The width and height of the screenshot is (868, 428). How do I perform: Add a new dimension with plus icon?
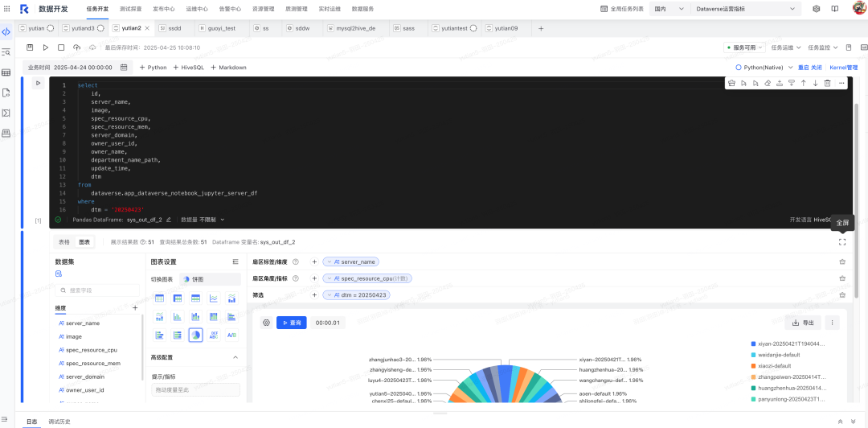(135, 307)
